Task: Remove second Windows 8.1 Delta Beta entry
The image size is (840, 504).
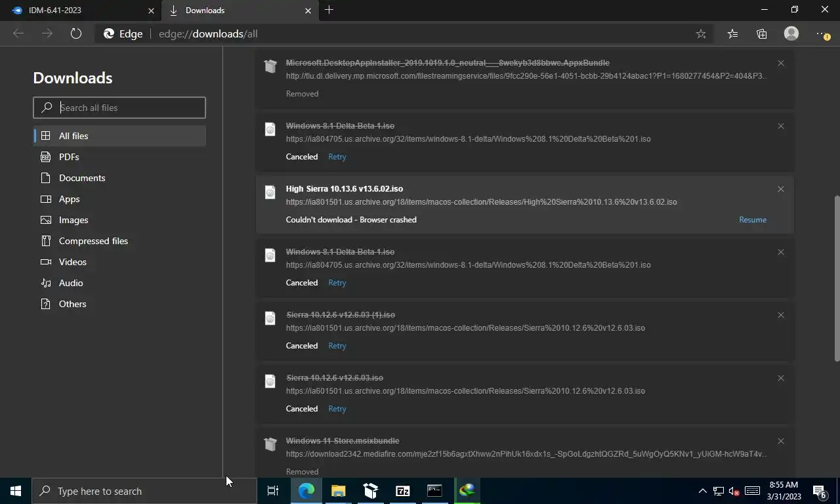Action: (x=781, y=252)
